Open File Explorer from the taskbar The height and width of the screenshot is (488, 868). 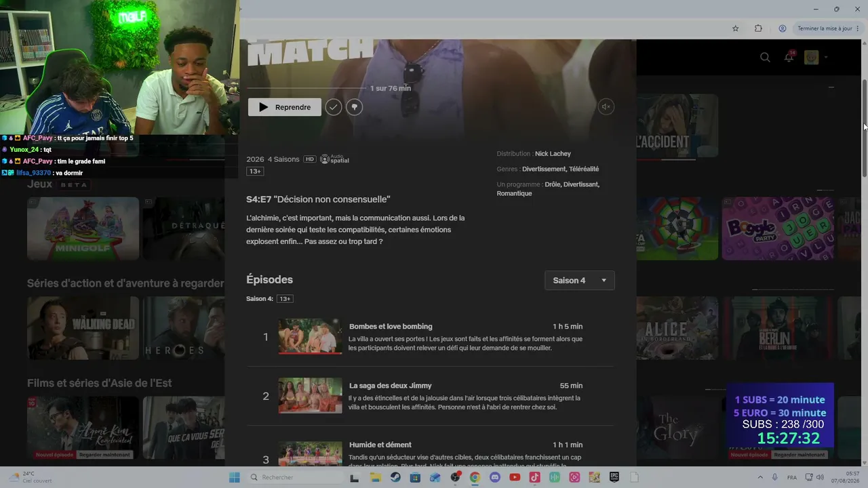tap(375, 477)
